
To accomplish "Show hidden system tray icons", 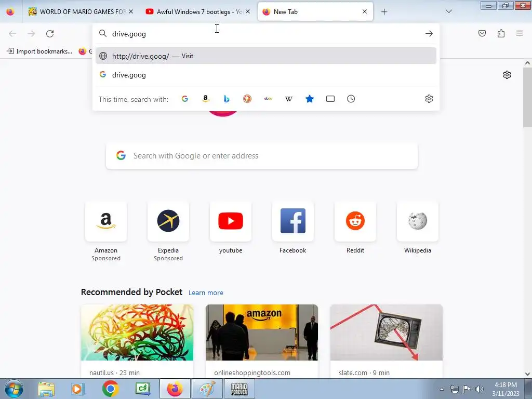I will [442, 389].
